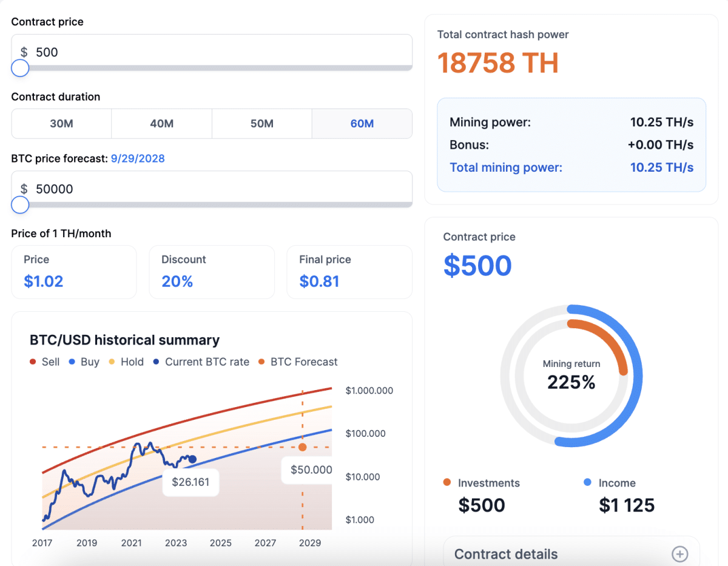Focus the BTC price forecast input field
The image size is (728, 566).
212,189
